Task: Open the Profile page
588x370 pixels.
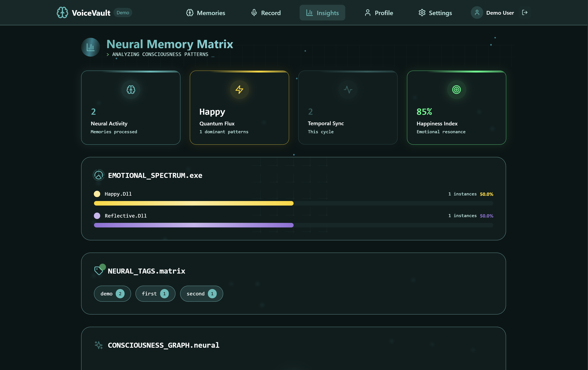Action: point(379,13)
